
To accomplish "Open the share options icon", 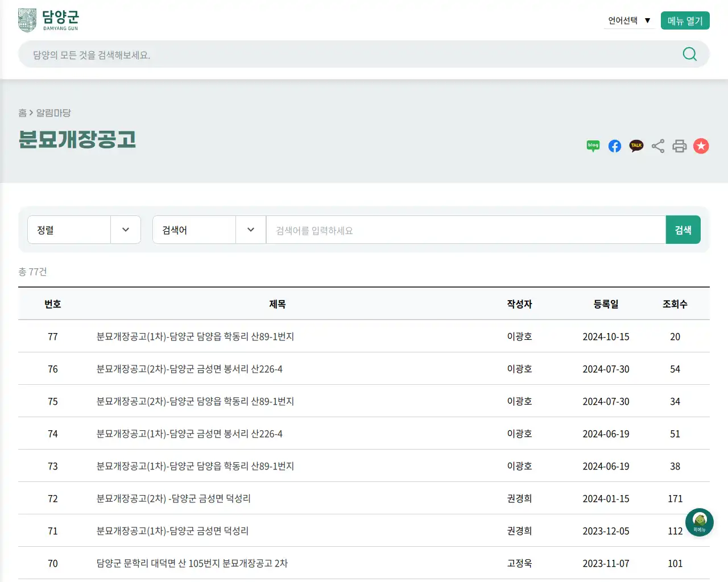I will 657,146.
